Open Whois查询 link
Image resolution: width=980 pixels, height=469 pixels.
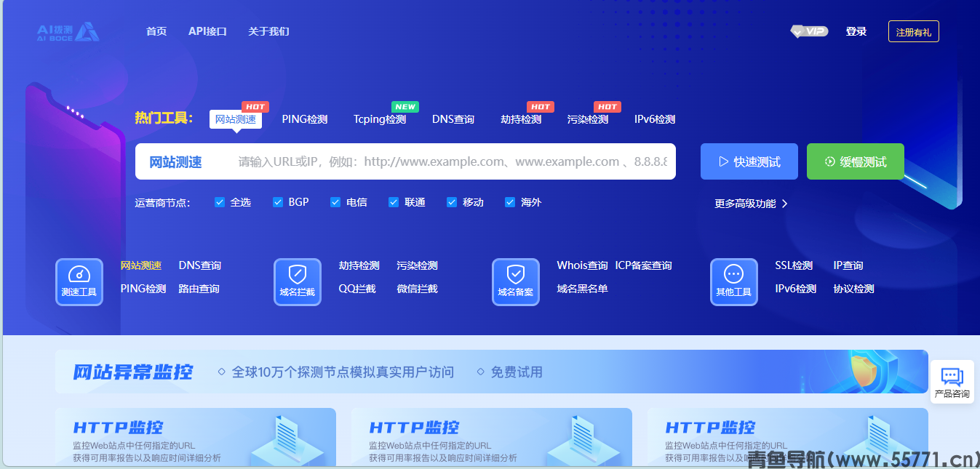(x=582, y=265)
